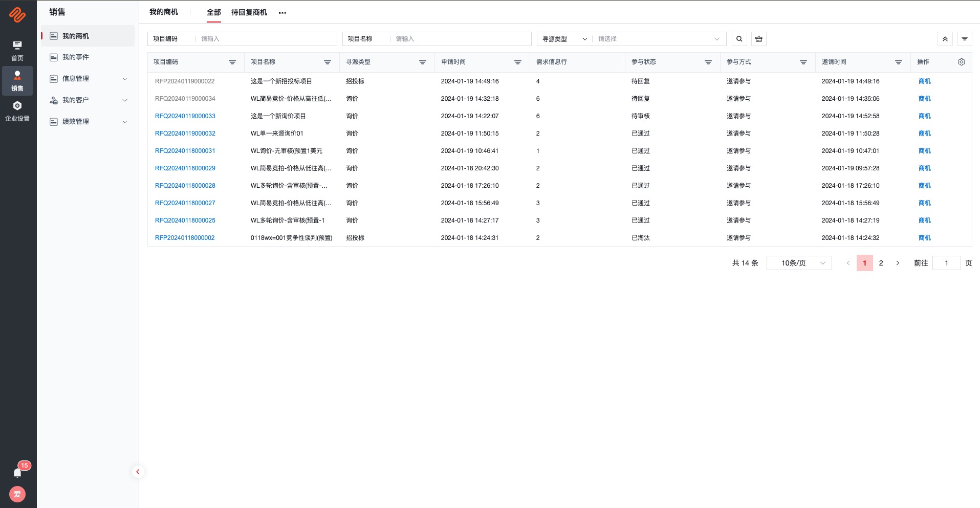
Task: Click project name WL询价-无审核(预置1美元
Action: click(287, 151)
